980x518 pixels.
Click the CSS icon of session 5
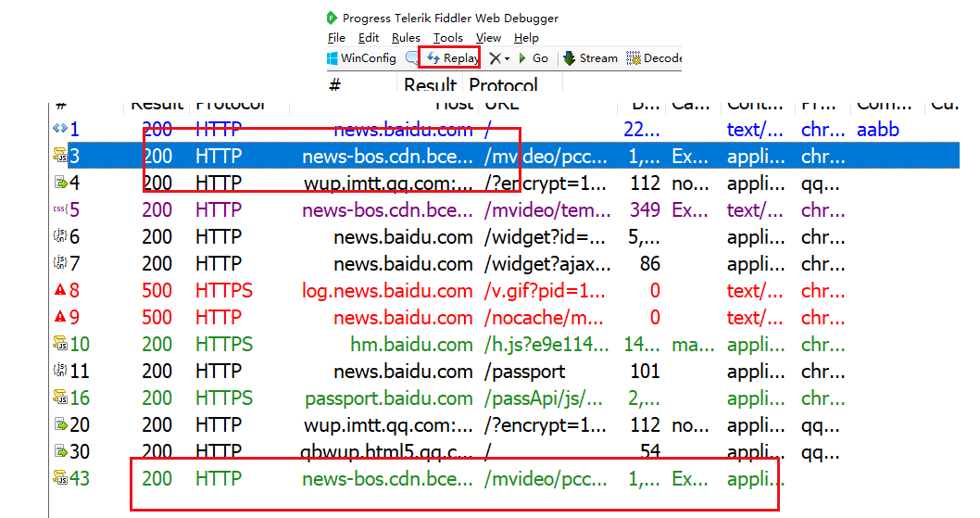(60, 208)
